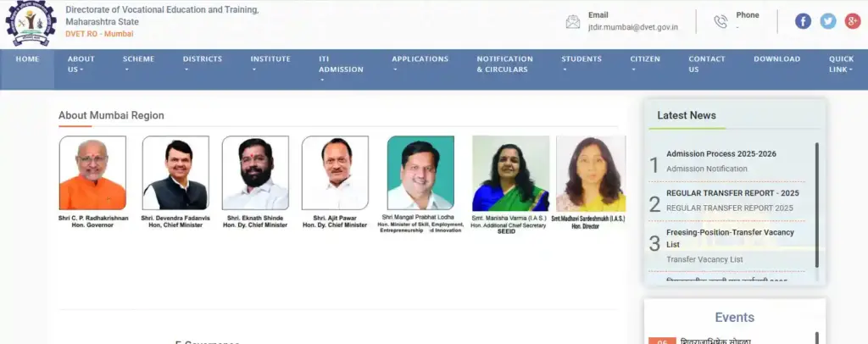Open the ITI Admission dropdown
This screenshot has height=344, width=868.
coord(341,69)
